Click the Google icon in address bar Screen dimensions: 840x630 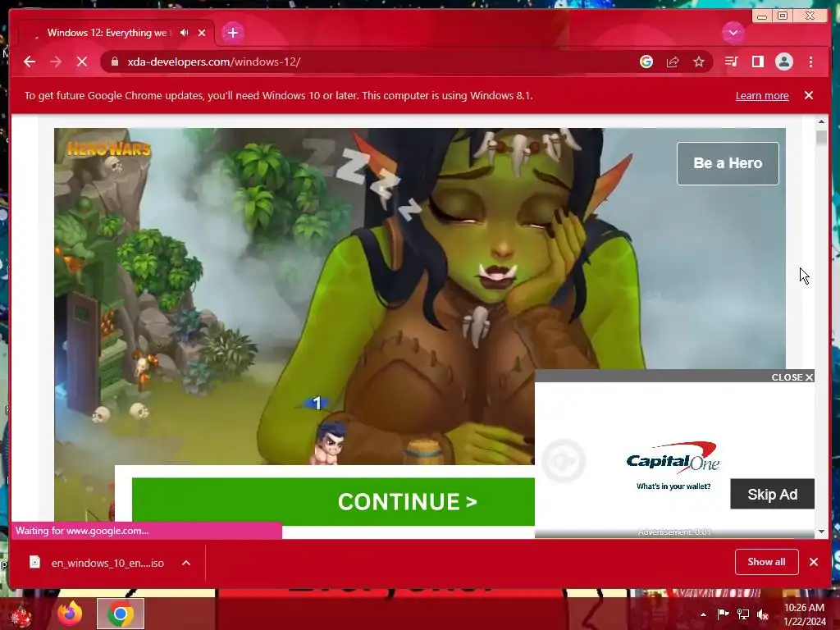pyautogui.click(x=646, y=62)
